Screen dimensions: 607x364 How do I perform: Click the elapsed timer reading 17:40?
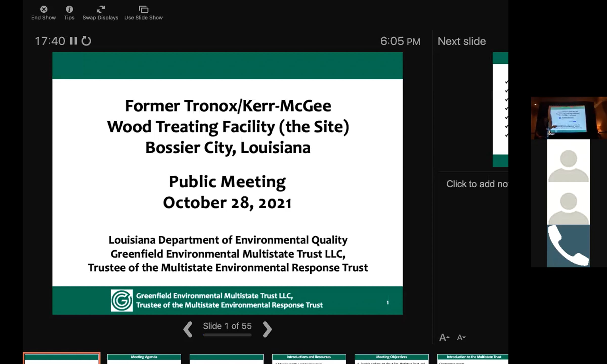50,41
